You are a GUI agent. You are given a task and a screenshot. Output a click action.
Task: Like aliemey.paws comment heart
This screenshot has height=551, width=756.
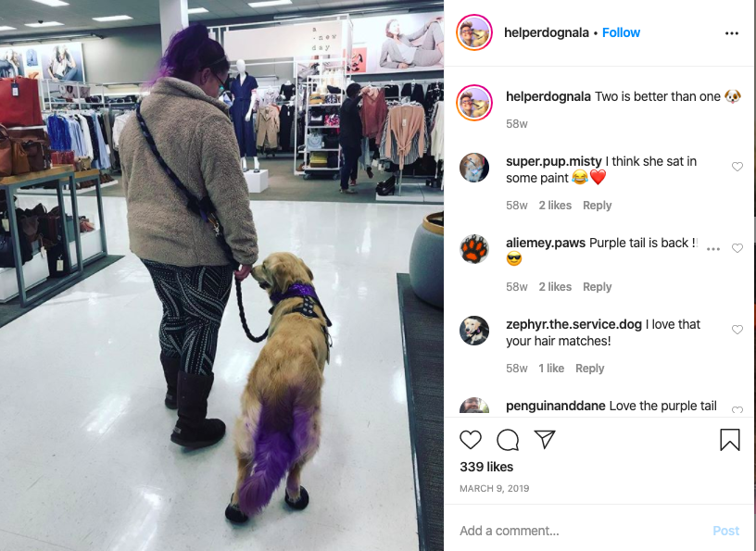(x=737, y=248)
